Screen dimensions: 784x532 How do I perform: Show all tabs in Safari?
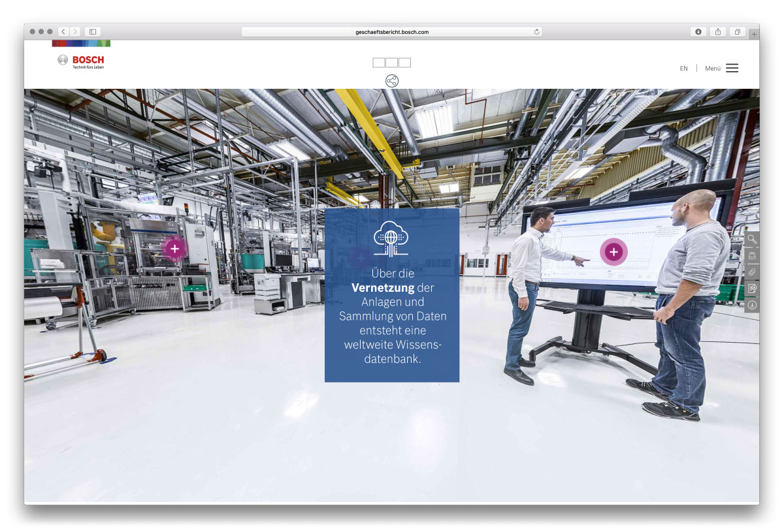coord(737,31)
